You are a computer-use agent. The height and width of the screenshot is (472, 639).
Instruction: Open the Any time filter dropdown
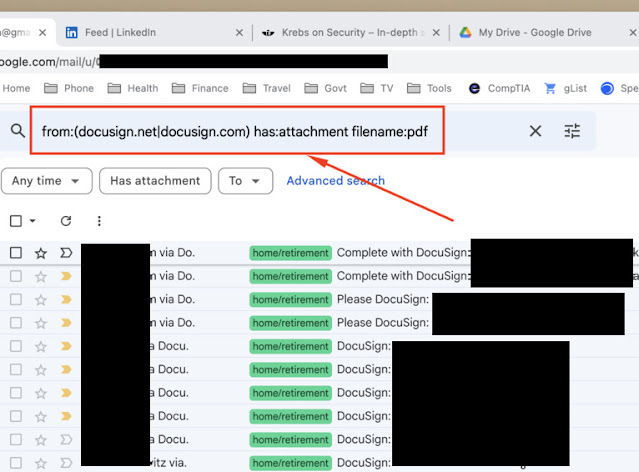coord(46,181)
